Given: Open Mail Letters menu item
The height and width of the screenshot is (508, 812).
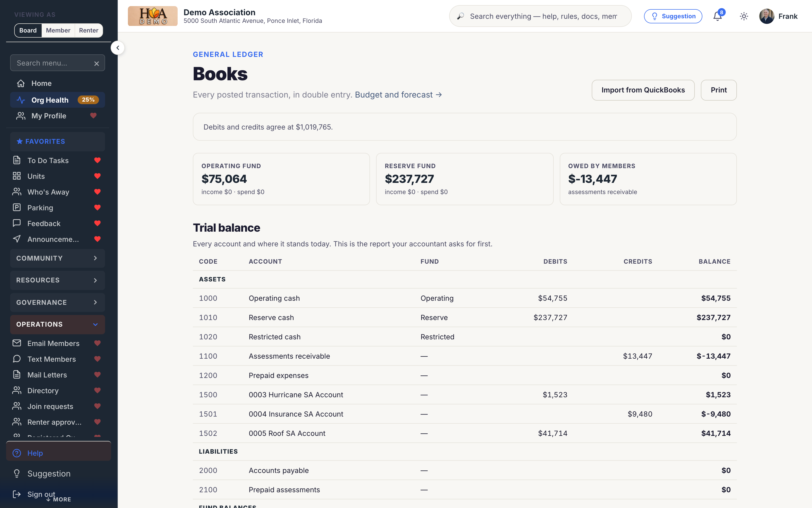Looking at the screenshot, I should pyautogui.click(x=57, y=375).
